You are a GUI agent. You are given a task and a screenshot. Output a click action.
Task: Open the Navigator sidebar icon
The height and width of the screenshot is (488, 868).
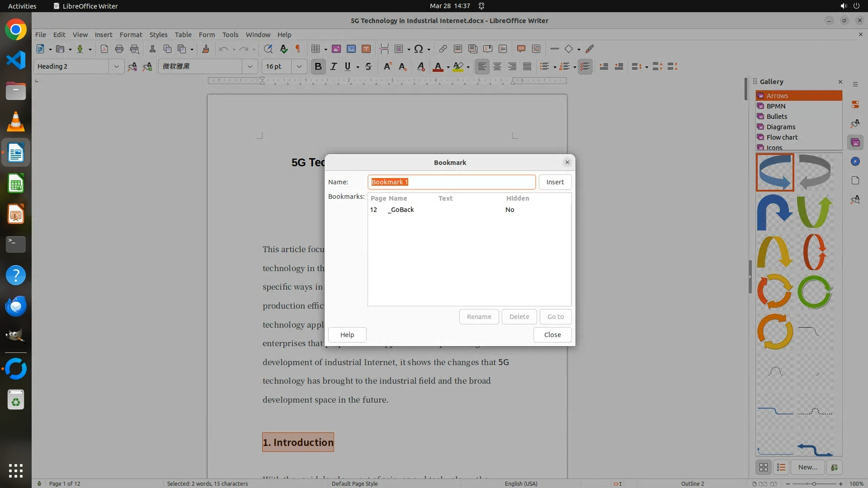click(x=855, y=162)
